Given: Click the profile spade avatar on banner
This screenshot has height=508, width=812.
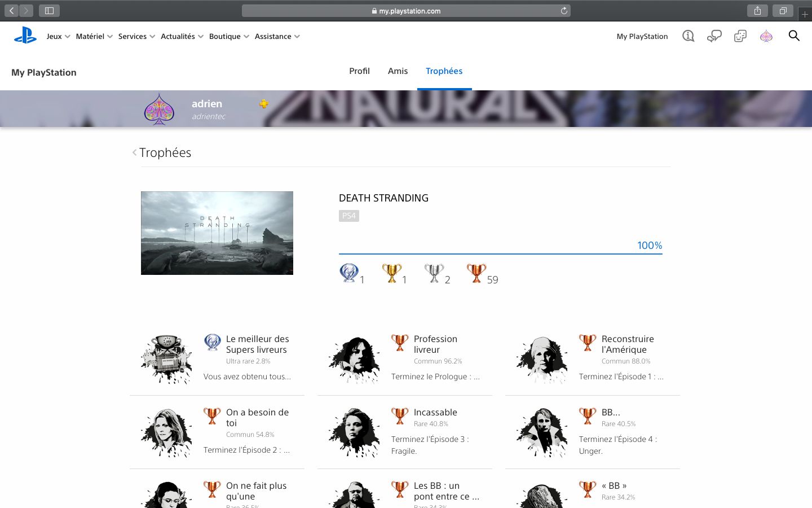Looking at the screenshot, I should pyautogui.click(x=159, y=109).
